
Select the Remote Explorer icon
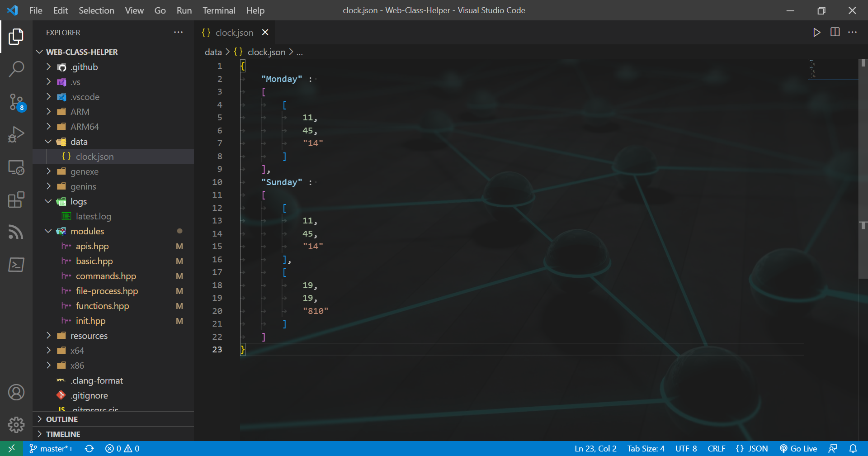click(x=16, y=167)
